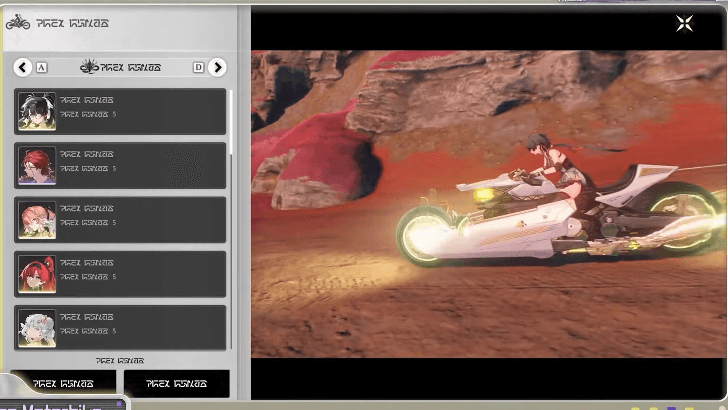Screen dimensions: 728x410
Task: Close the preview with the star icon
Action: [x=684, y=23]
